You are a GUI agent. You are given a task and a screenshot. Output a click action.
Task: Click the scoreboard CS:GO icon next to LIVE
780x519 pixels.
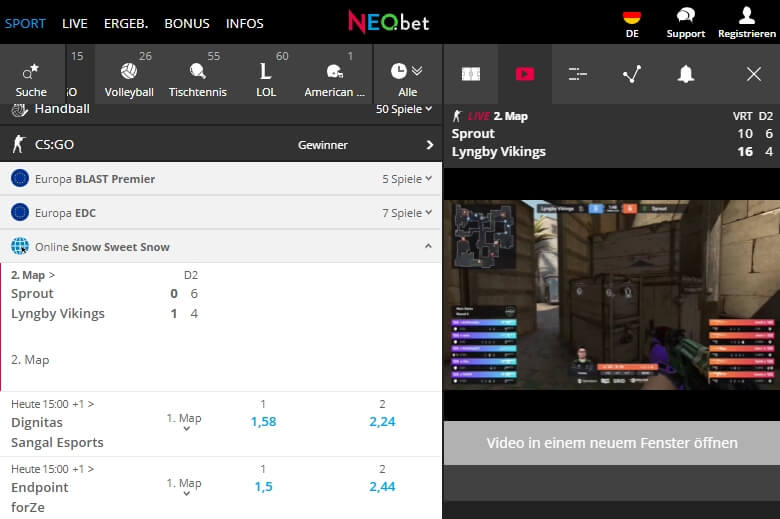[457, 116]
